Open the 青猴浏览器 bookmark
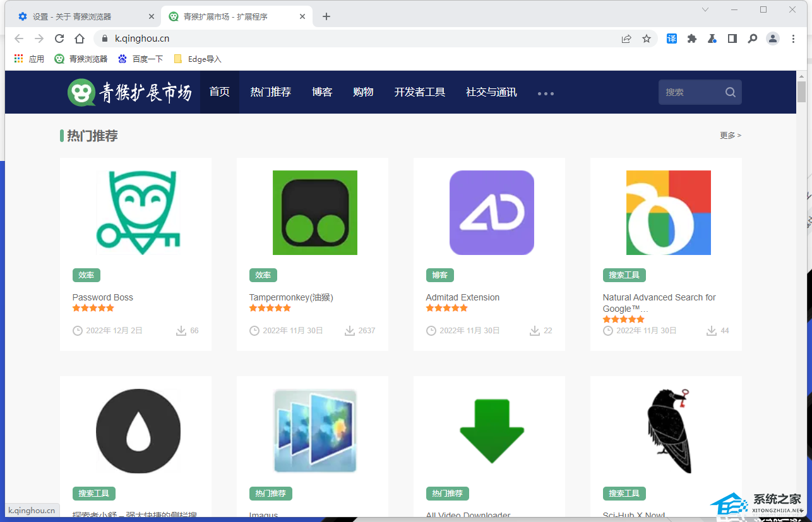 click(81, 59)
